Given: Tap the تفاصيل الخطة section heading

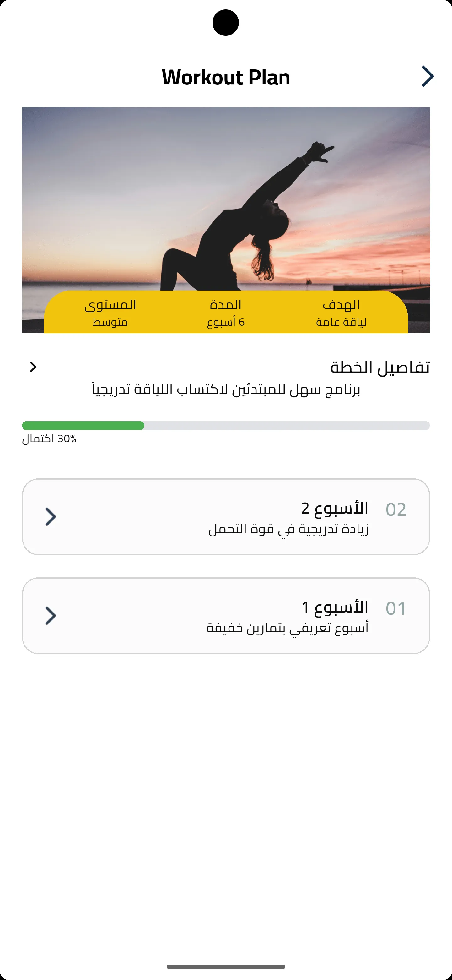Looking at the screenshot, I should pos(380,367).
